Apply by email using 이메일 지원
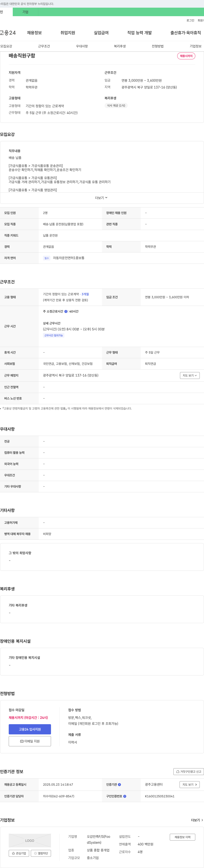Screen dimensions: 204x868 point(30,741)
